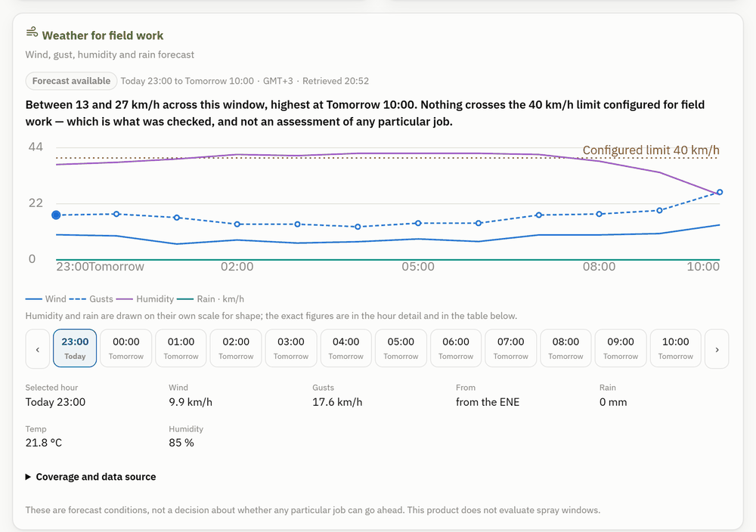Click the Gusts value 17.6 km/h
This screenshot has width=756, height=532.
click(337, 402)
